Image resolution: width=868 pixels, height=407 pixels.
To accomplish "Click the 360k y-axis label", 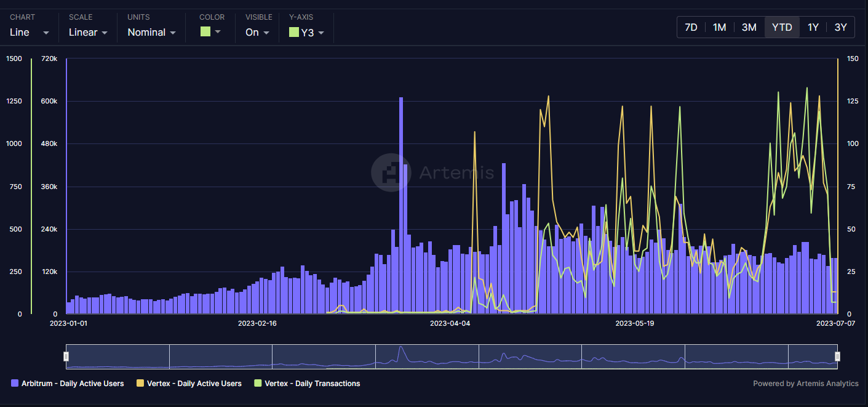I will coord(49,187).
